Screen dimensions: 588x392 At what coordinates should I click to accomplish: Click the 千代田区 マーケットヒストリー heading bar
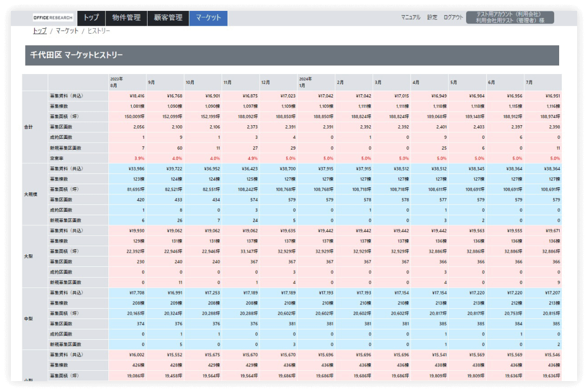292,56
